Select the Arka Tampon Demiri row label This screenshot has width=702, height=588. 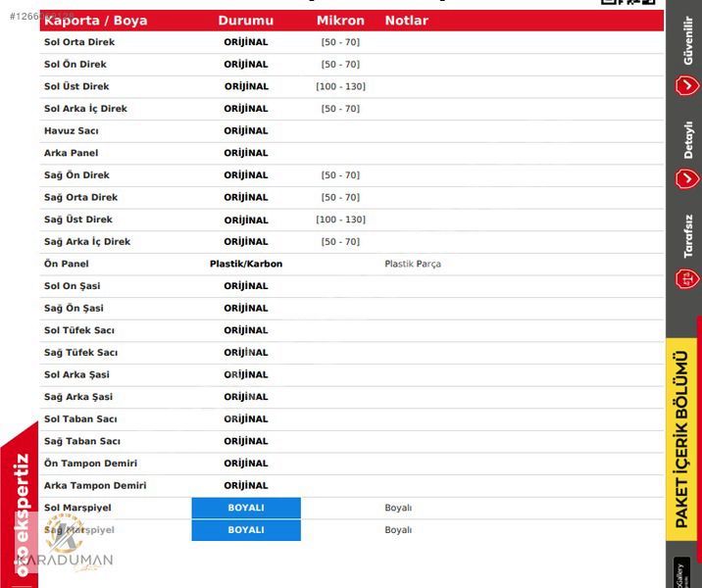point(95,486)
